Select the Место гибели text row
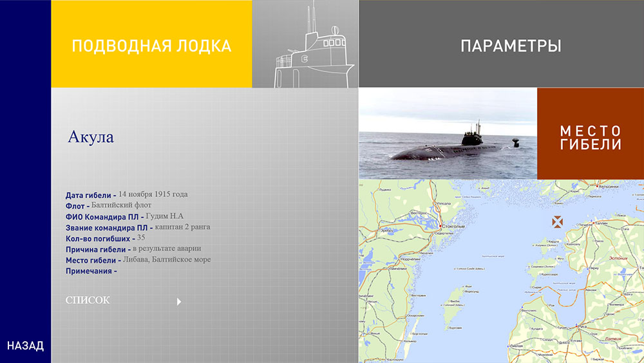The image size is (644, 363). click(x=138, y=260)
